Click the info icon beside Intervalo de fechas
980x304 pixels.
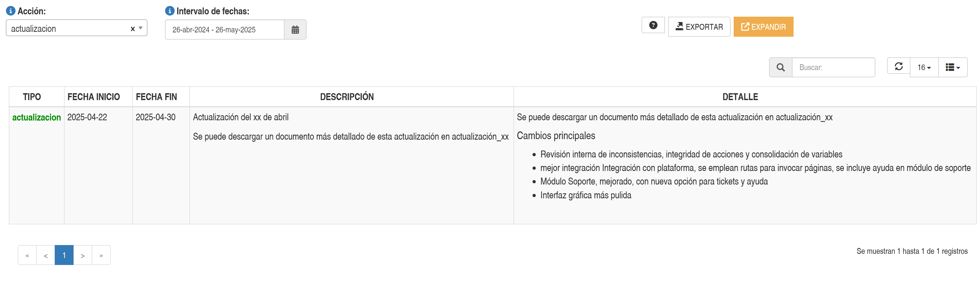click(x=170, y=11)
